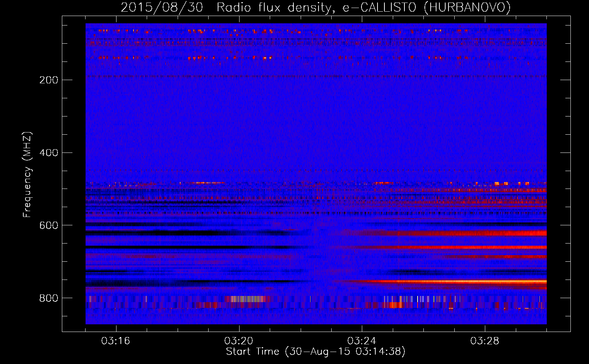Click the 03:28 time tick label
This screenshot has width=589, height=364.
(x=485, y=341)
